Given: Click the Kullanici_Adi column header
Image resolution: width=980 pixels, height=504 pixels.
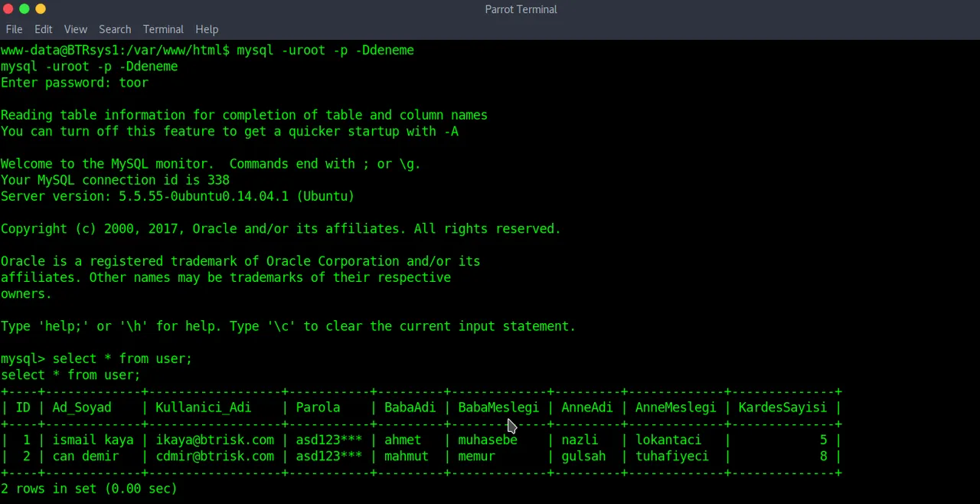Looking at the screenshot, I should pyautogui.click(x=203, y=407).
